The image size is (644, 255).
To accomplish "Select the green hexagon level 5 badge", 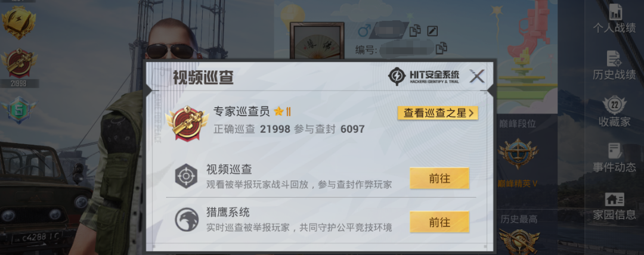I will click(18, 110).
